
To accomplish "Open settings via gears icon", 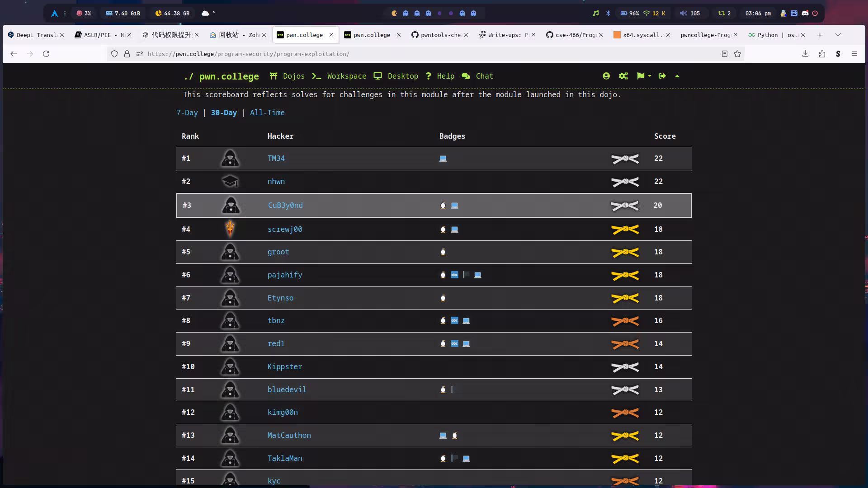I will (623, 76).
